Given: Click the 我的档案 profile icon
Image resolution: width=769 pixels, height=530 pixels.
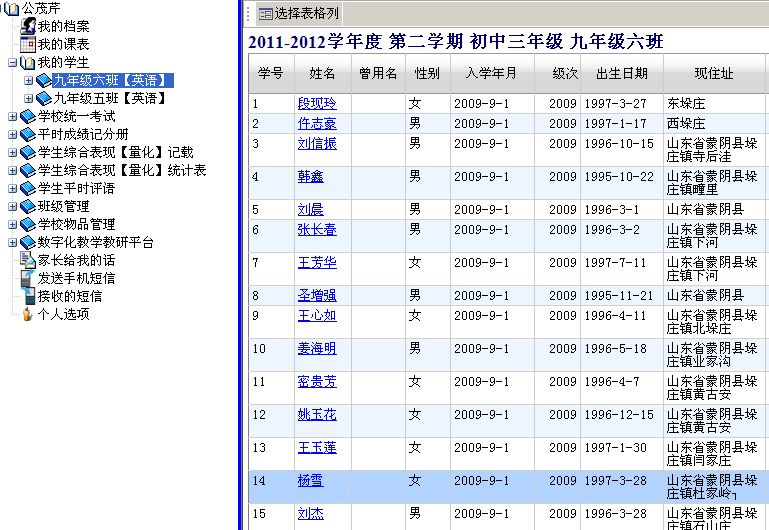Looking at the screenshot, I should (x=28, y=27).
